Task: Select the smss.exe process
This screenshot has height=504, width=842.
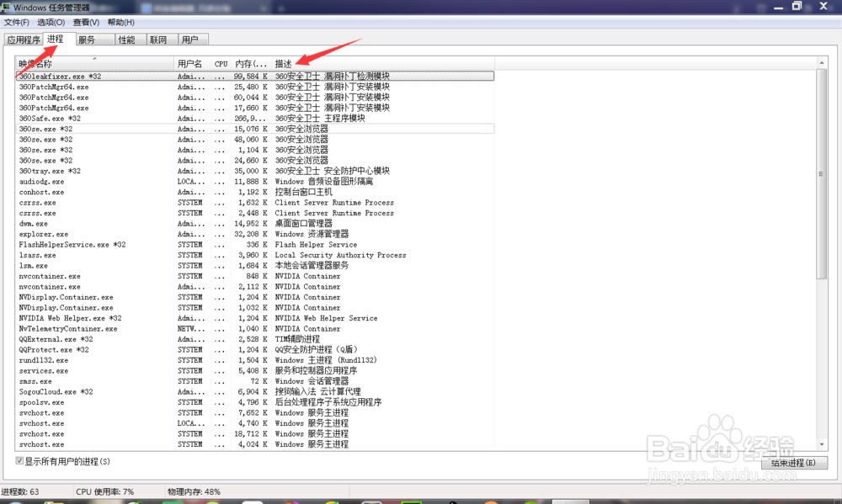Action: click(255, 381)
